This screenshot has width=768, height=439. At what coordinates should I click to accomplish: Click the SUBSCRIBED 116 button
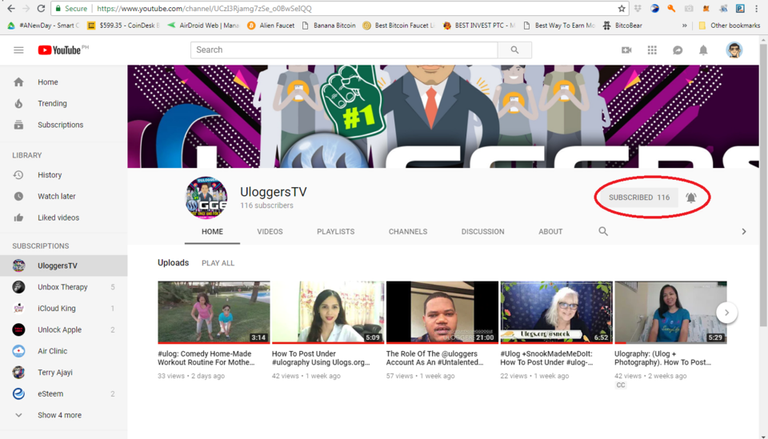tap(639, 197)
